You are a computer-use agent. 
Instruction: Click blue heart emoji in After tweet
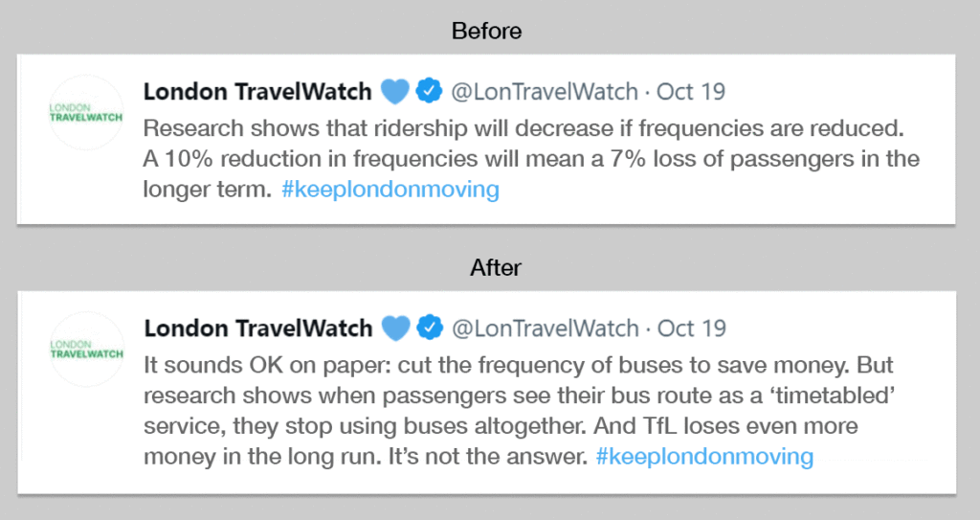395,328
